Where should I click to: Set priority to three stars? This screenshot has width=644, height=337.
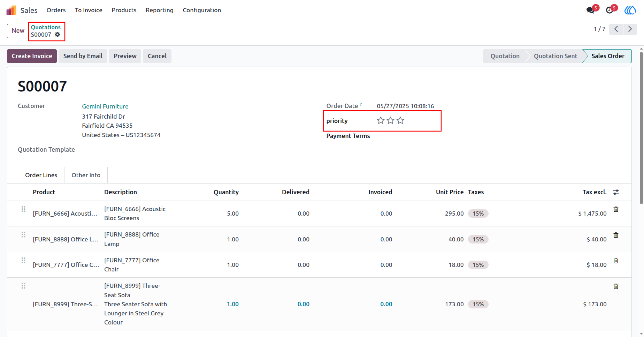(x=400, y=121)
